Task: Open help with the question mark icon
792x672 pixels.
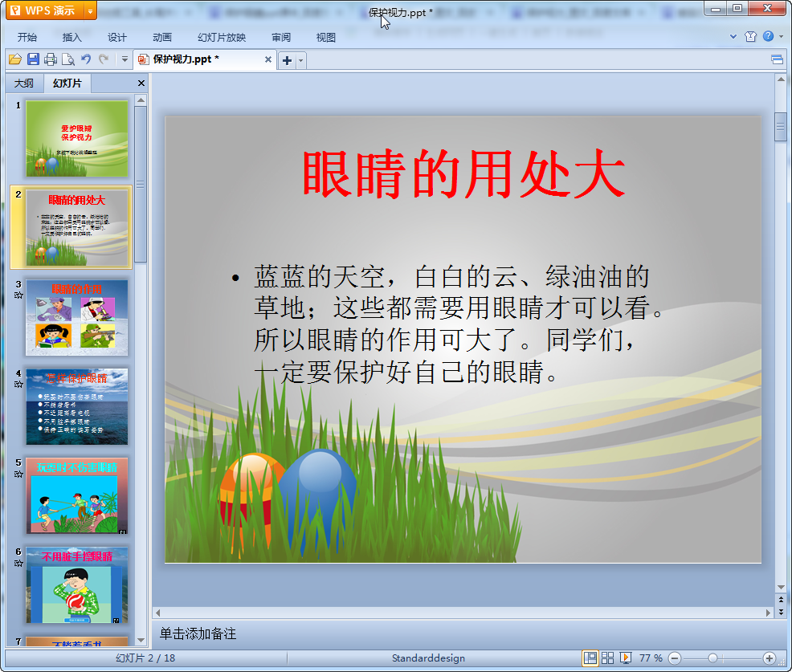Action: point(768,36)
